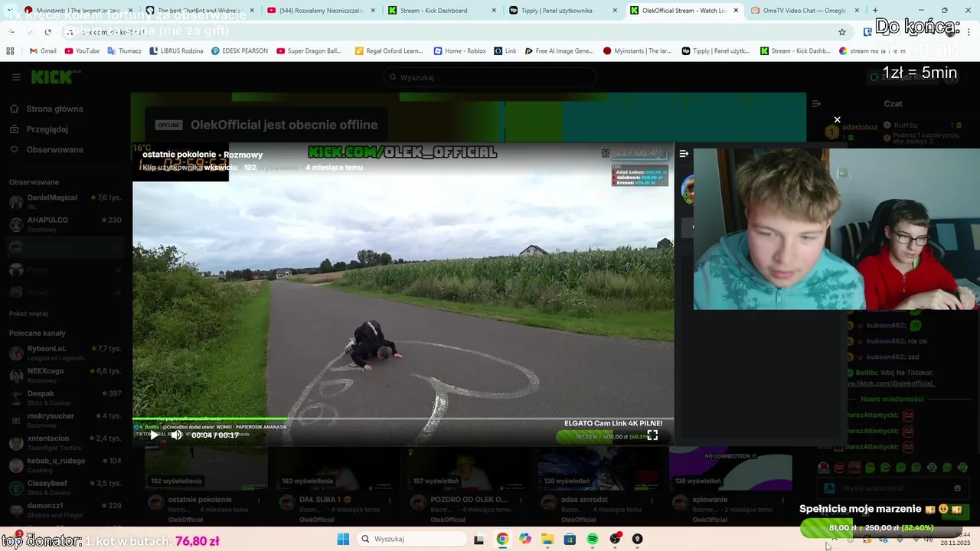Open Regał Oxford Learn bookmark
Screen dimensions: 980x551
click(x=389, y=51)
